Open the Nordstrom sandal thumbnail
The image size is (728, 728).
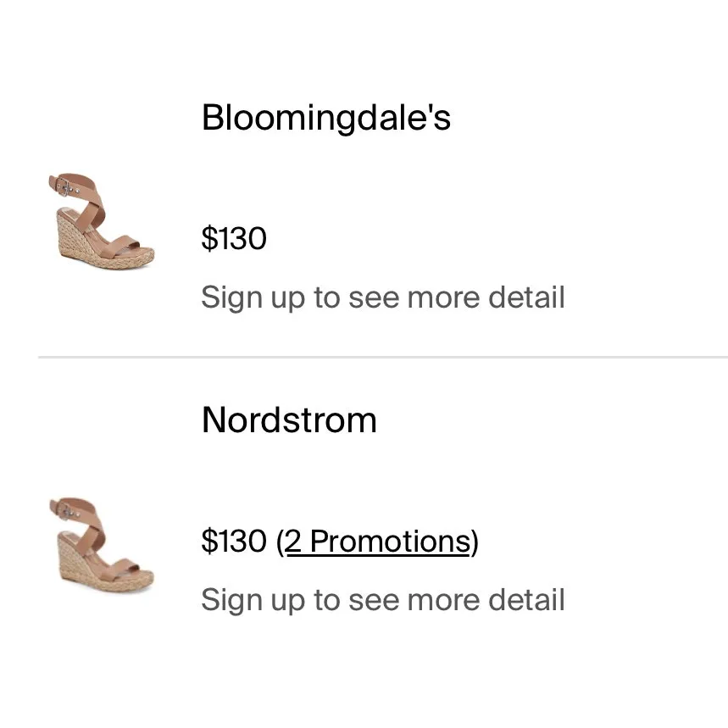coord(102,545)
